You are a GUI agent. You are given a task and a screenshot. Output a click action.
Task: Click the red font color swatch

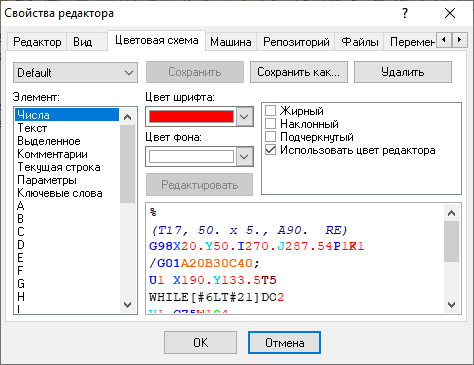(x=191, y=117)
